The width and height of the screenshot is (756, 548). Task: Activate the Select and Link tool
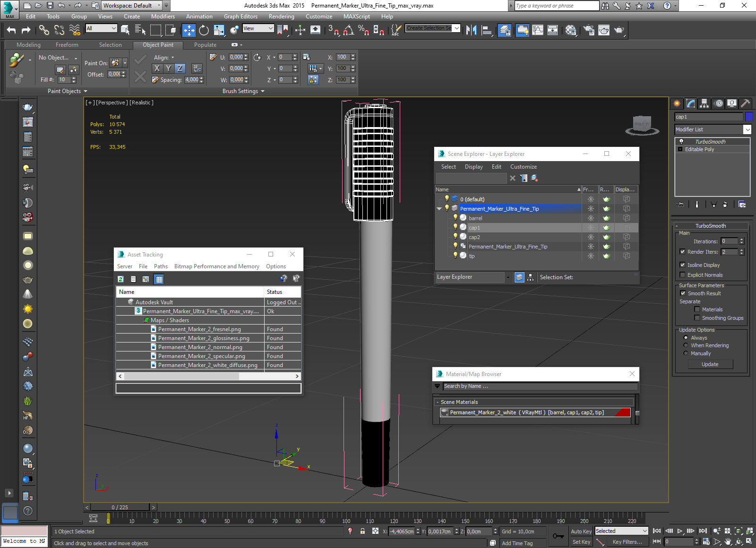[x=44, y=30]
